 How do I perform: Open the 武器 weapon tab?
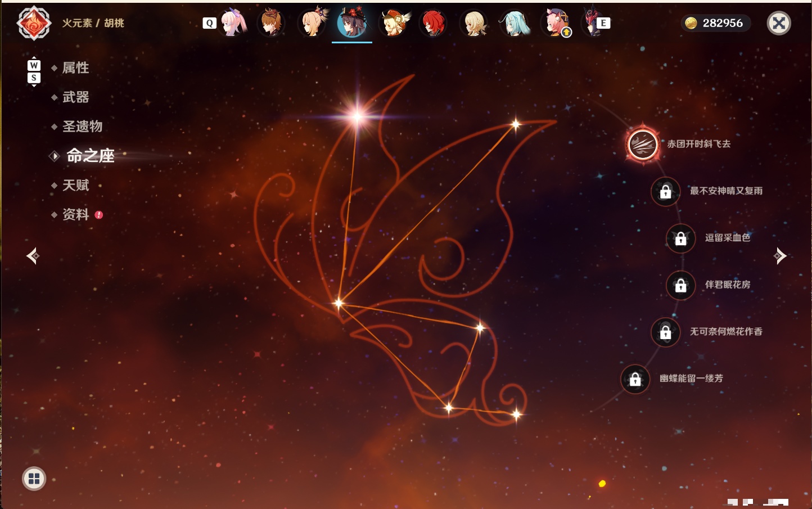tap(75, 97)
